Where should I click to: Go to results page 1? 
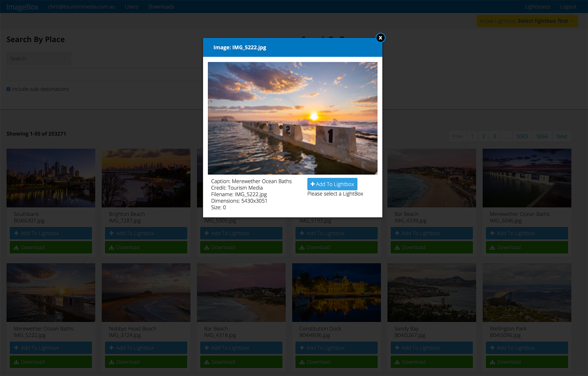[472, 136]
